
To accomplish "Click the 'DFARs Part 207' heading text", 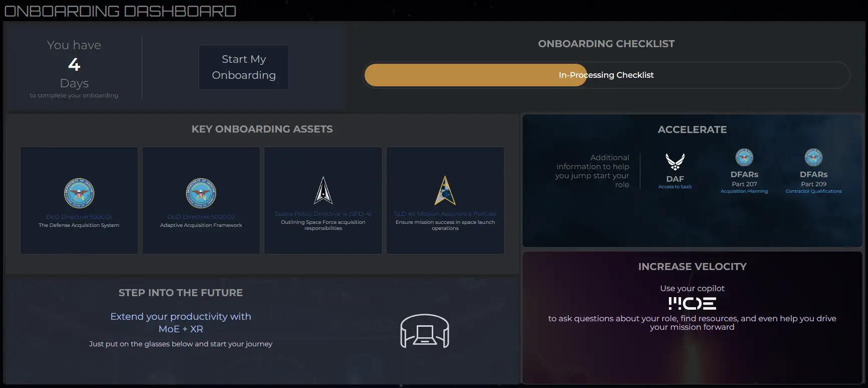I will (744, 179).
